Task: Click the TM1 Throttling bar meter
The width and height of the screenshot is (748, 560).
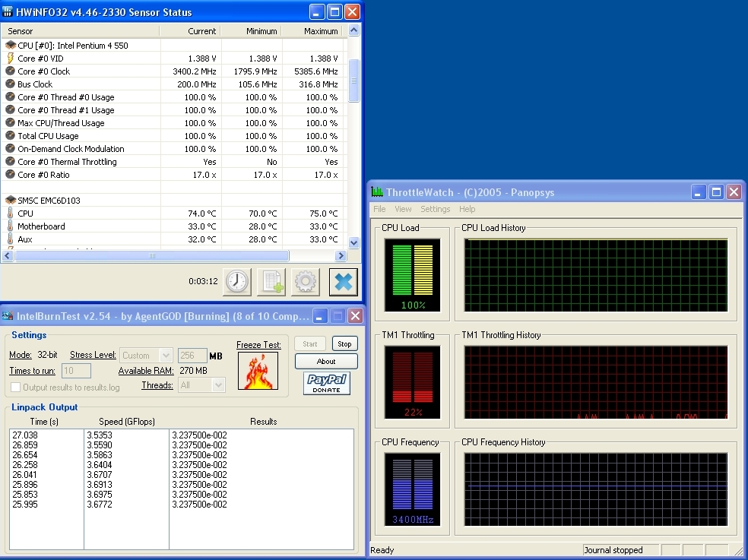Action: tap(412, 382)
